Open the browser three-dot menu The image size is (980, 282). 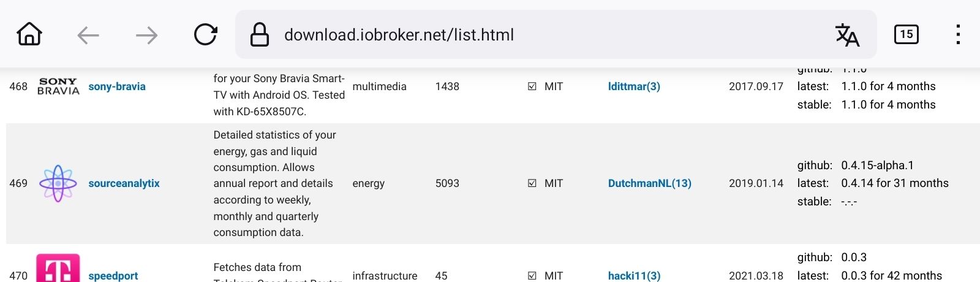pyautogui.click(x=958, y=34)
